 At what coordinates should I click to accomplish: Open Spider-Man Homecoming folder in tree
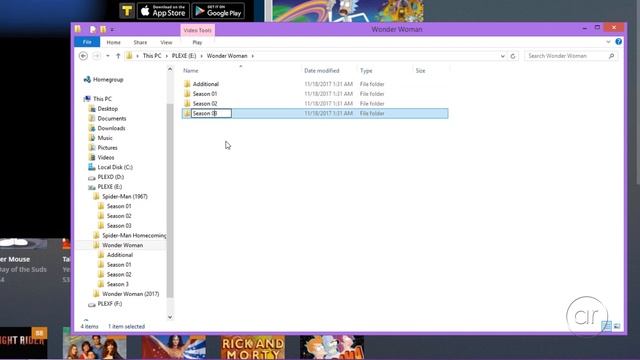pos(134,236)
